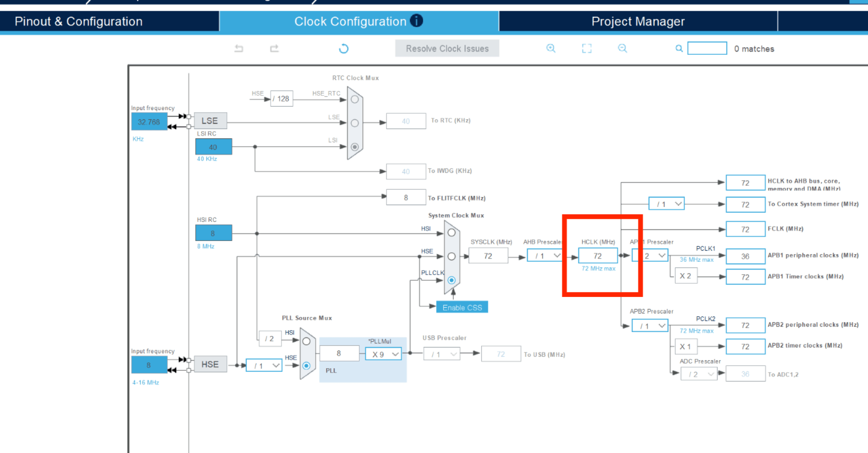The width and height of the screenshot is (868, 453).
Task: Click the FCLK (MHz) value box
Action: tap(745, 229)
